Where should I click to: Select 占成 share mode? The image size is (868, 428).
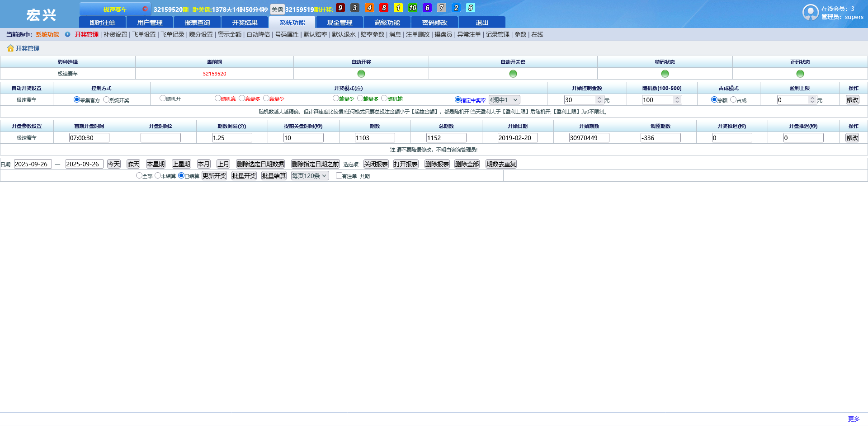[x=733, y=99]
